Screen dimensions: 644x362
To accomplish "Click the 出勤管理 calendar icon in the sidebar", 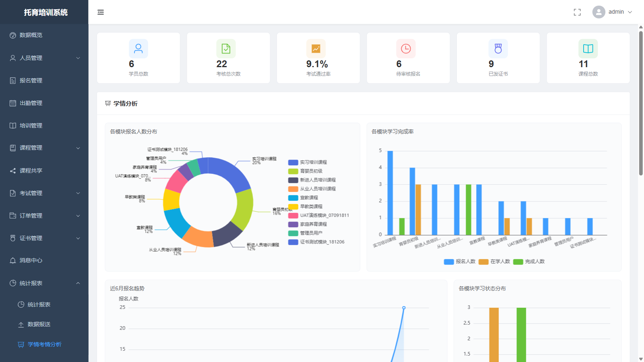I will [13, 103].
